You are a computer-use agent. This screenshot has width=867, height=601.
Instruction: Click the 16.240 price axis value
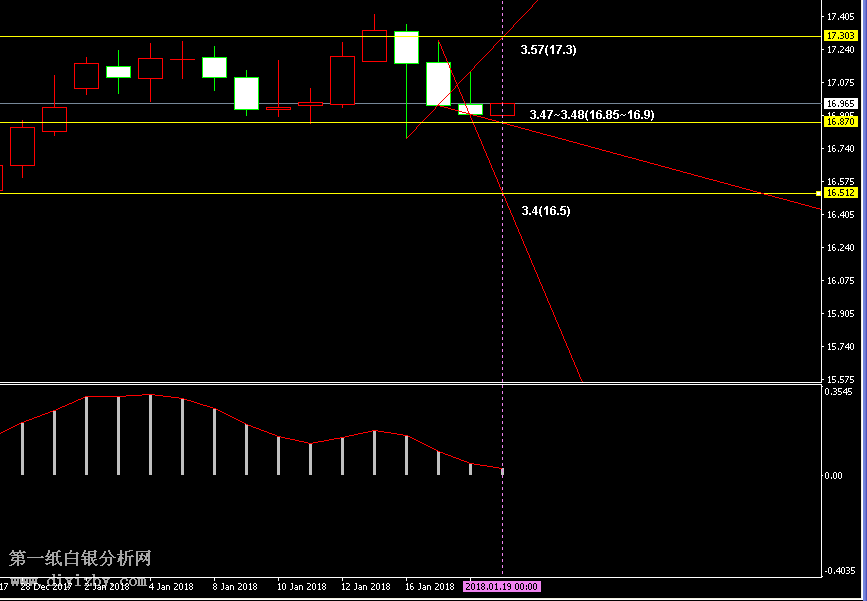[x=839, y=248]
